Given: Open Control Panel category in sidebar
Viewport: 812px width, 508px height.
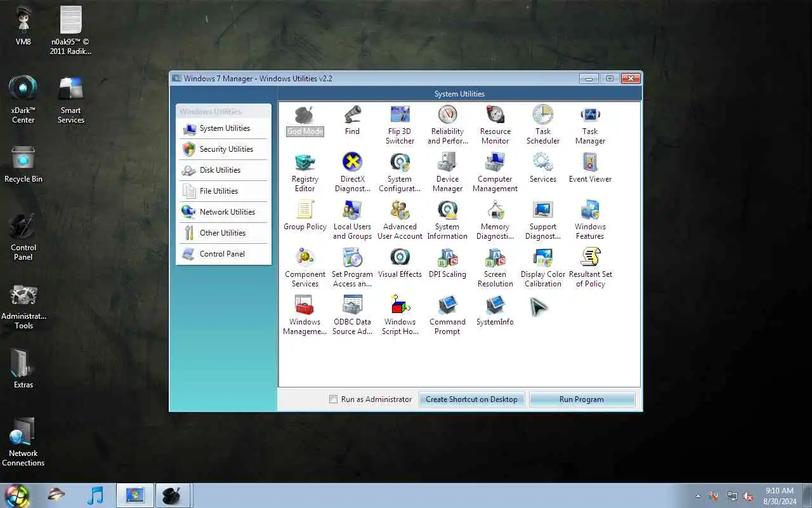Looking at the screenshot, I should [x=223, y=254].
